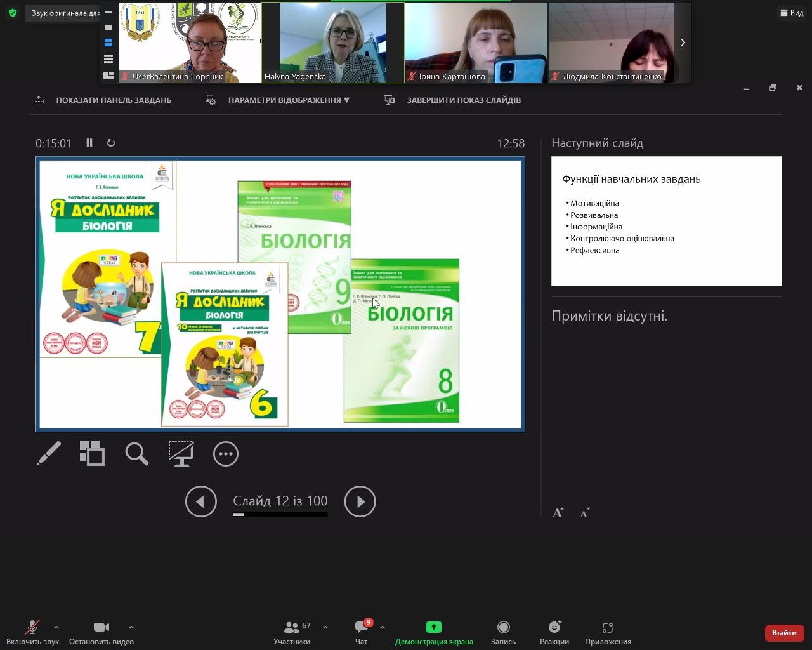Decrease notes text size
Image resolution: width=812 pixels, height=650 pixels.
(585, 513)
